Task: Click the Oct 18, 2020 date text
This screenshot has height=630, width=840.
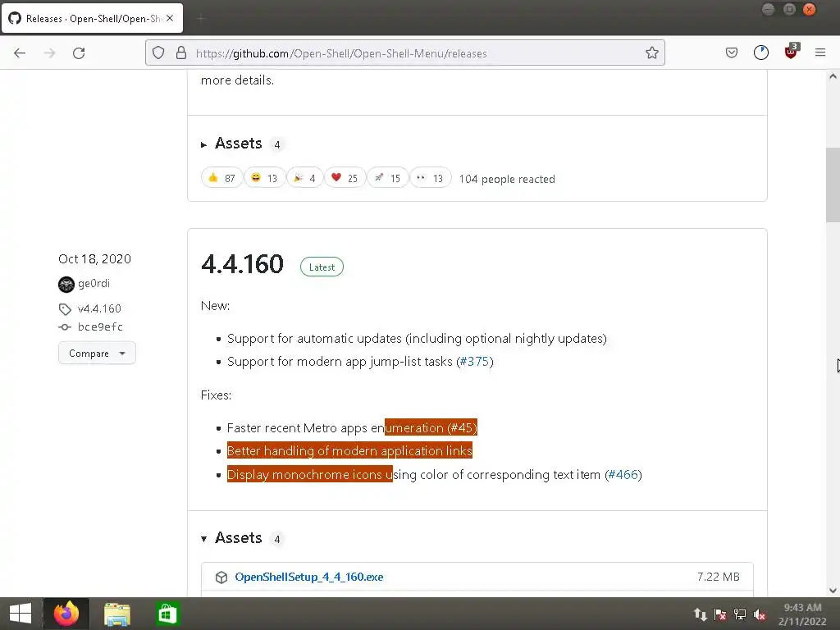Action: point(94,258)
